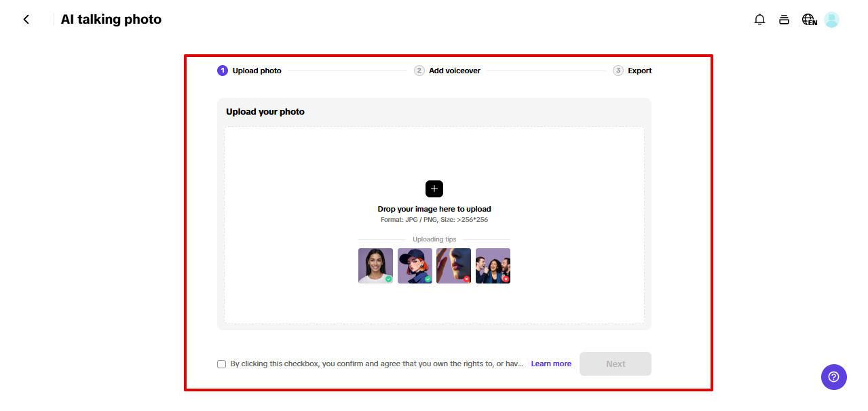This screenshot has height=411, width=868.
Task: Go back using the left arrow icon
Action: tap(26, 20)
